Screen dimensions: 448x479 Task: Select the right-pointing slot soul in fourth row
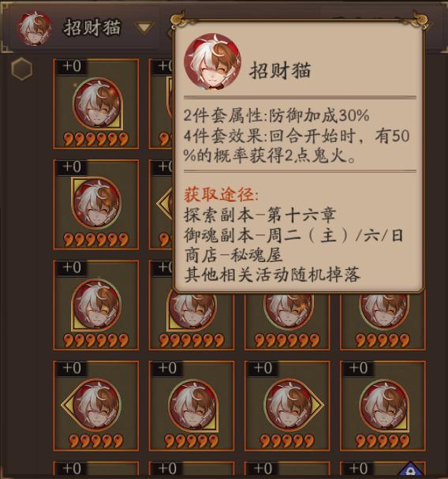tap(287, 406)
